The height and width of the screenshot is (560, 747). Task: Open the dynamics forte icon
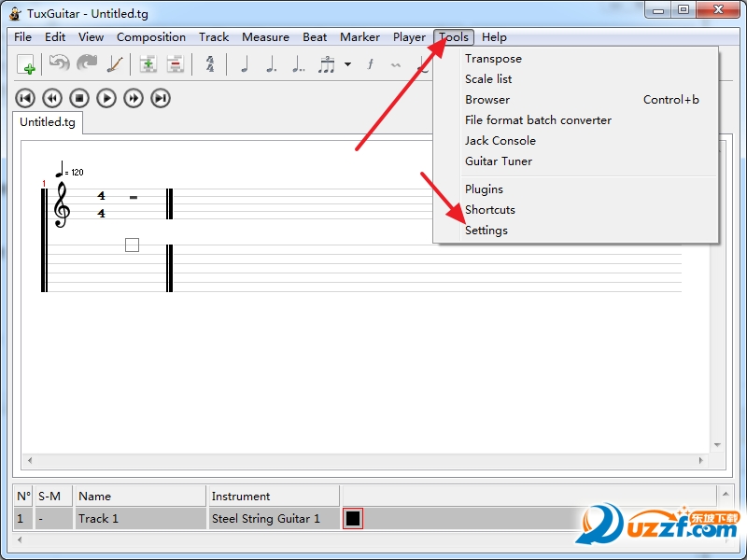pyautogui.click(x=370, y=63)
